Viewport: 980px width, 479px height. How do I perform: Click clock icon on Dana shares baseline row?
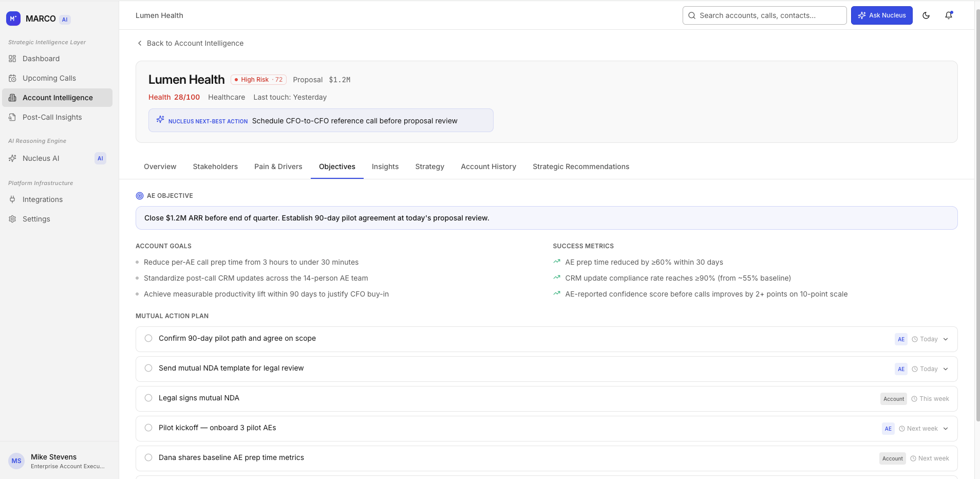click(913, 458)
